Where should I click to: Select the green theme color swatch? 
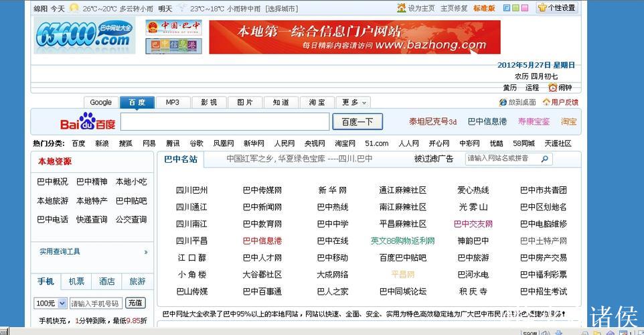(515, 8)
